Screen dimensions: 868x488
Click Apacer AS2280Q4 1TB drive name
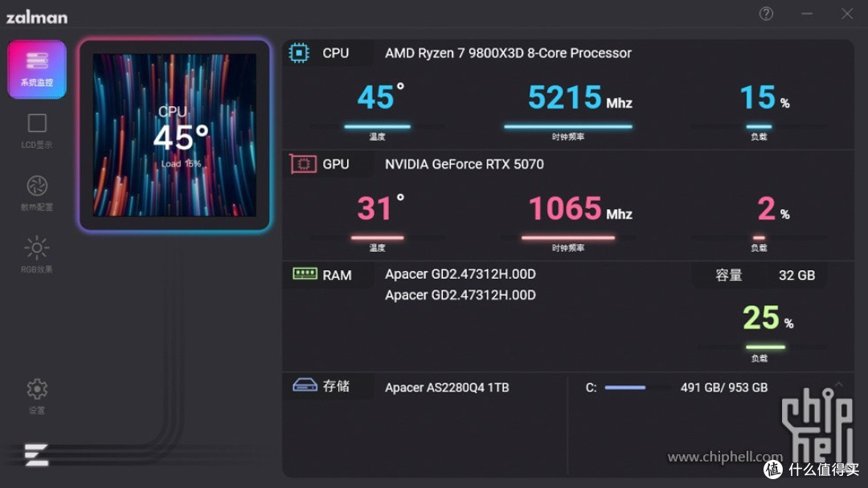pos(447,388)
